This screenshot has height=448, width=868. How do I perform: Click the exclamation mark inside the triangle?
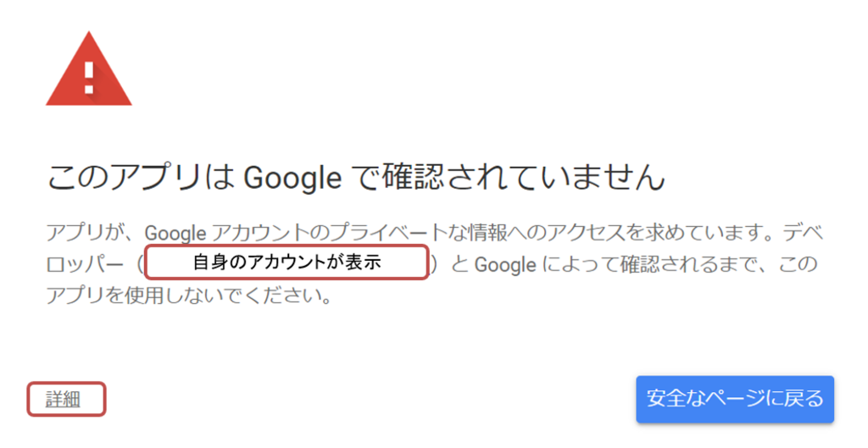click(88, 75)
